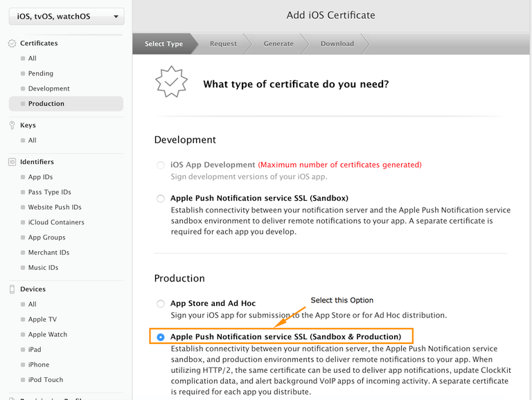
Task: Click the Keys key icon in sidebar
Action: point(12,125)
